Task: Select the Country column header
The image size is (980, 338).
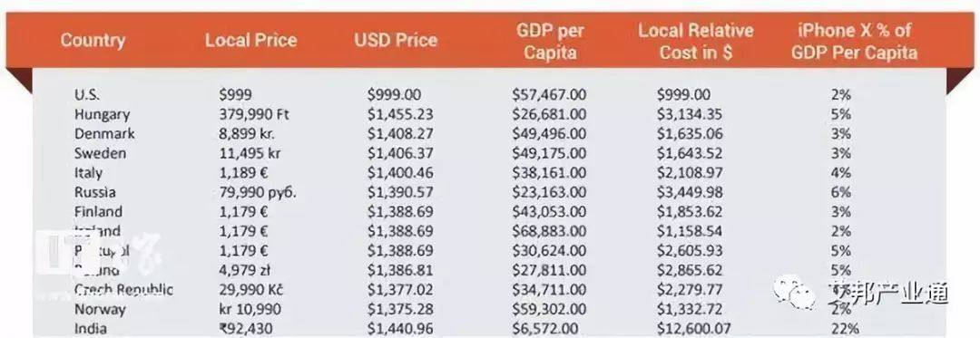Action: (93, 41)
